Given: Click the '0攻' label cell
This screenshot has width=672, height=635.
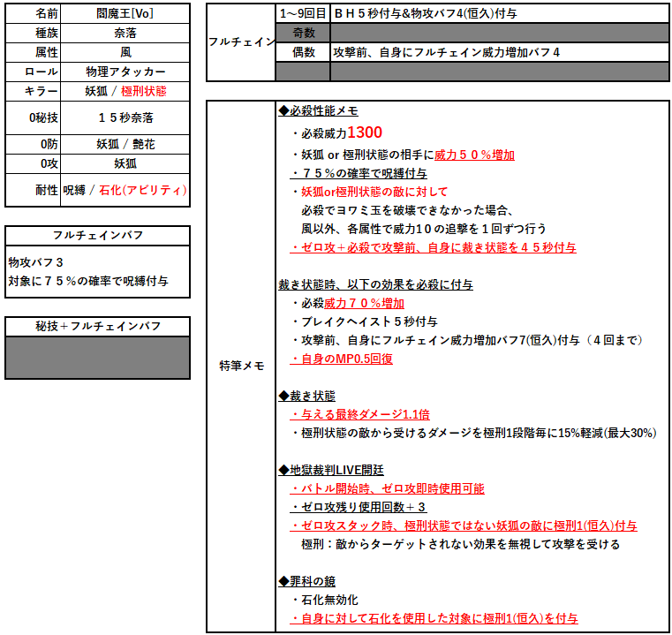Looking at the screenshot, I should [33, 163].
